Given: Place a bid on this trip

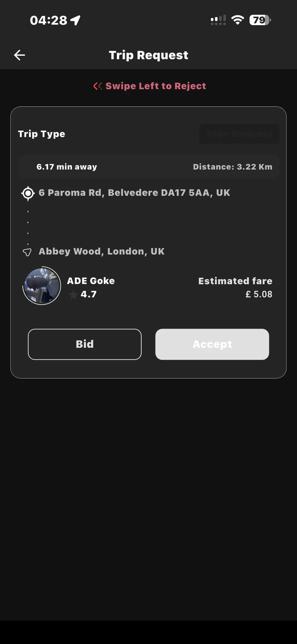Looking at the screenshot, I should coord(85,344).
